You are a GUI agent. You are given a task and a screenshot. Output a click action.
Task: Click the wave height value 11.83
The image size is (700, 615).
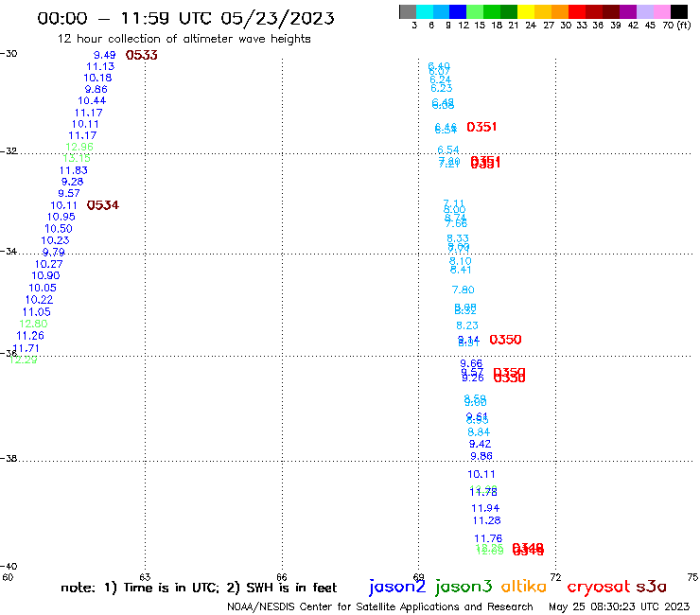pos(74,170)
